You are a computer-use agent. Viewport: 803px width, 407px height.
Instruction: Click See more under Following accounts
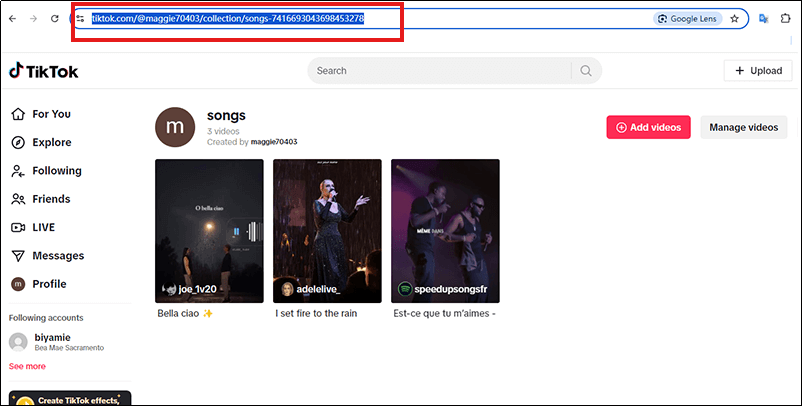coord(27,367)
